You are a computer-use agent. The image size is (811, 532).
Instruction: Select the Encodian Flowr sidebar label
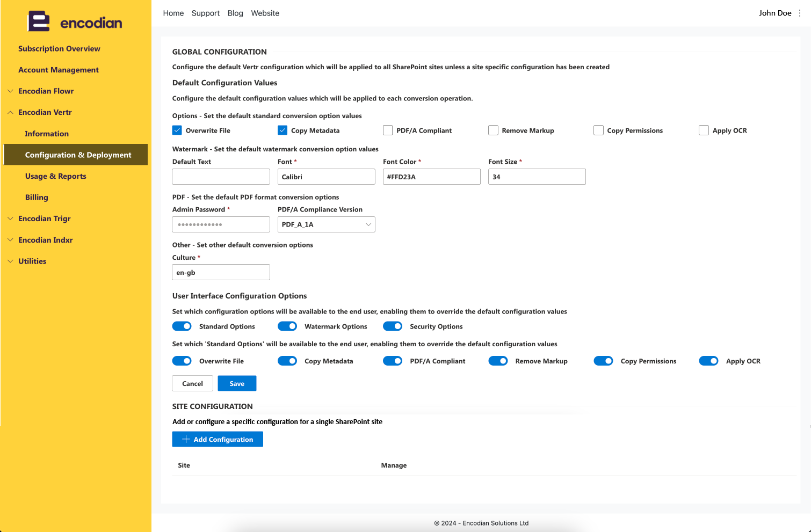tap(46, 91)
